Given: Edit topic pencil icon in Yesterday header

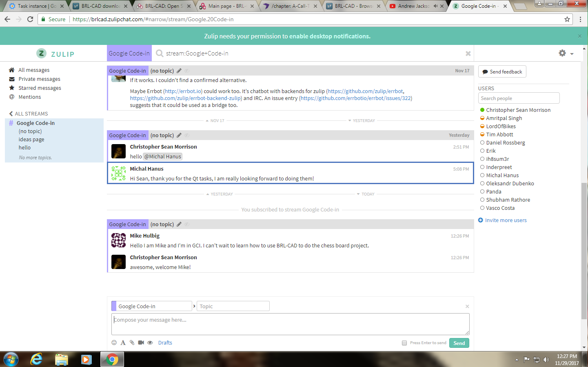Looking at the screenshot, I should click(179, 135).
